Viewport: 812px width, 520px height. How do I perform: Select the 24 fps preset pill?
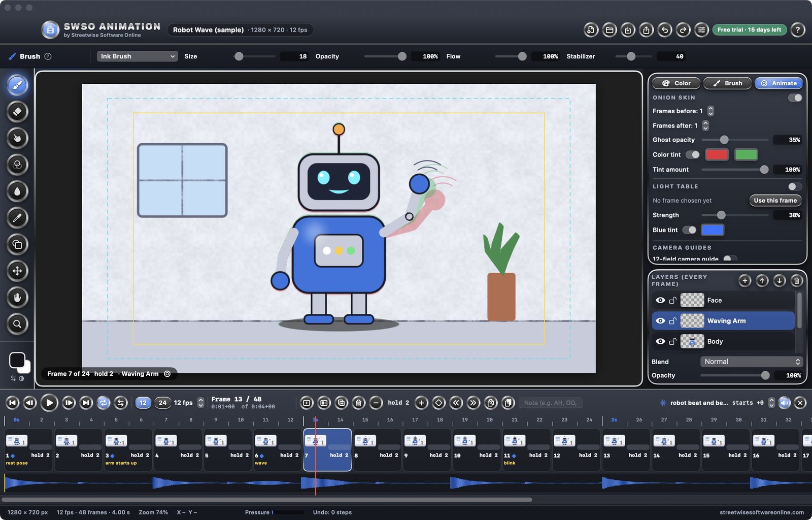click(163, 403)
